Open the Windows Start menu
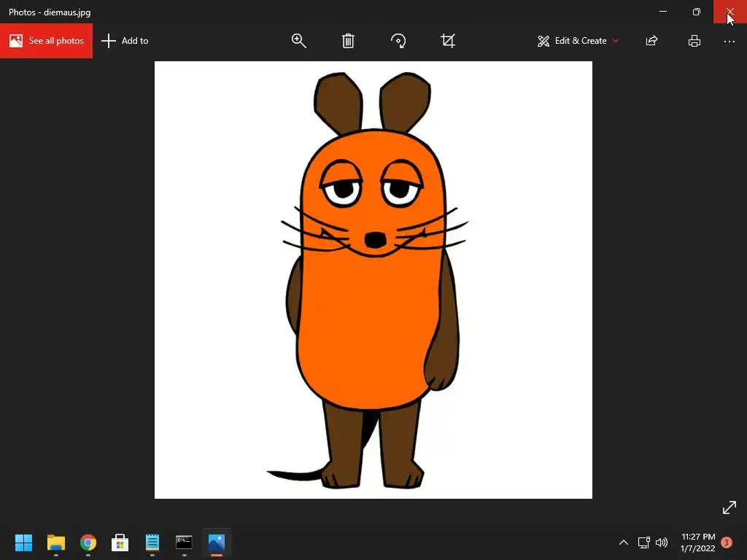This screenshot has width=747, height=560. coord(23,542)
